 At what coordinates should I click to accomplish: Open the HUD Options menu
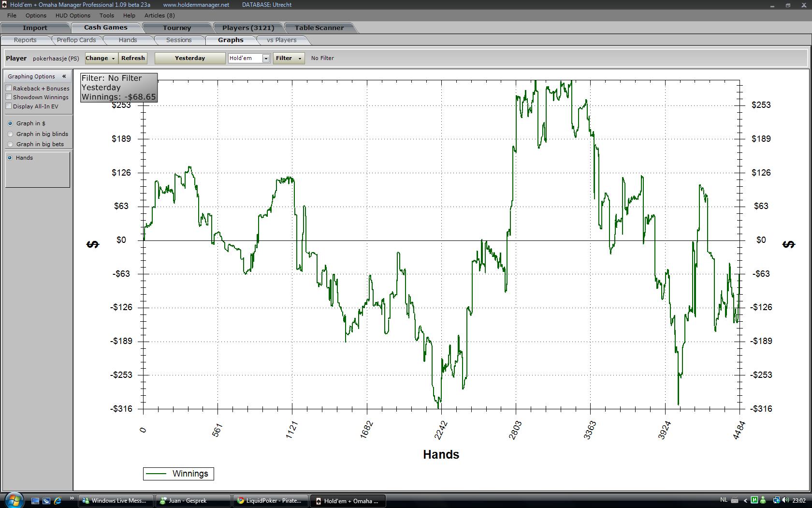coord(72,15)
